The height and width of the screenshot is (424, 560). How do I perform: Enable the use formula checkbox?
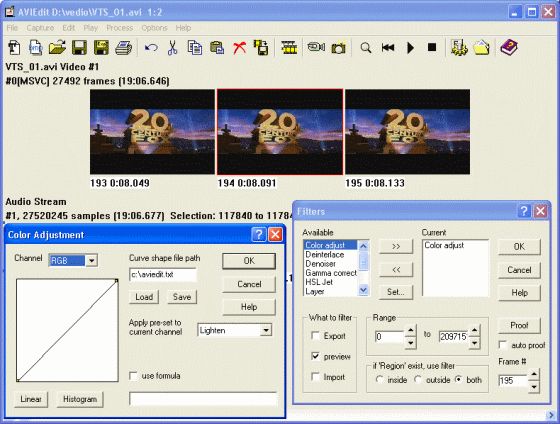pos(133,376)
